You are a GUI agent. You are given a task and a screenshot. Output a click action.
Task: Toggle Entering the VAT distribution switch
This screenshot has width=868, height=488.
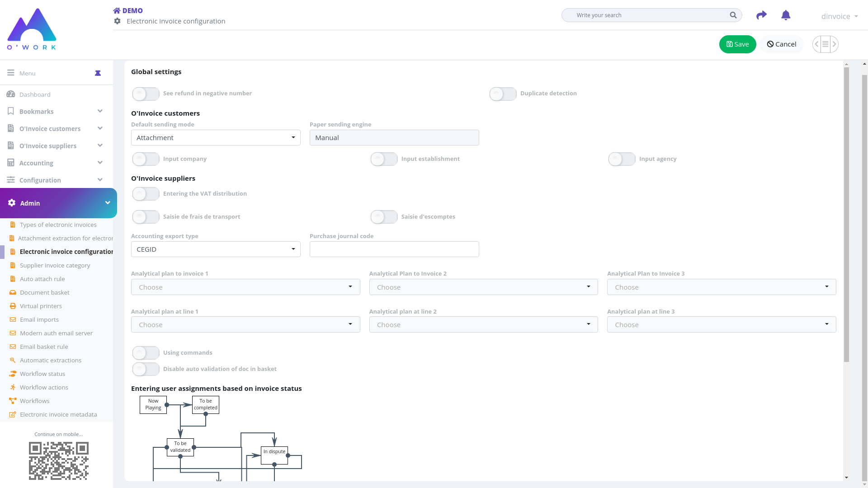146,194
